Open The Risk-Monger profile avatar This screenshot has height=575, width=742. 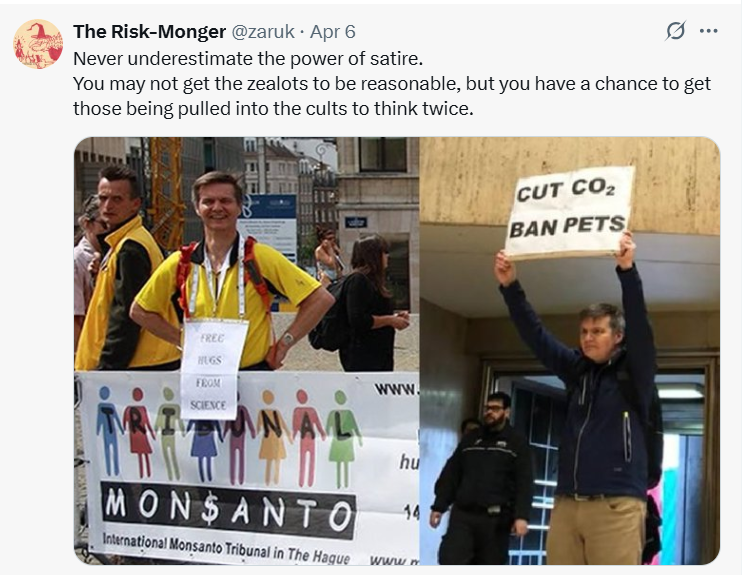pos(38,44)
